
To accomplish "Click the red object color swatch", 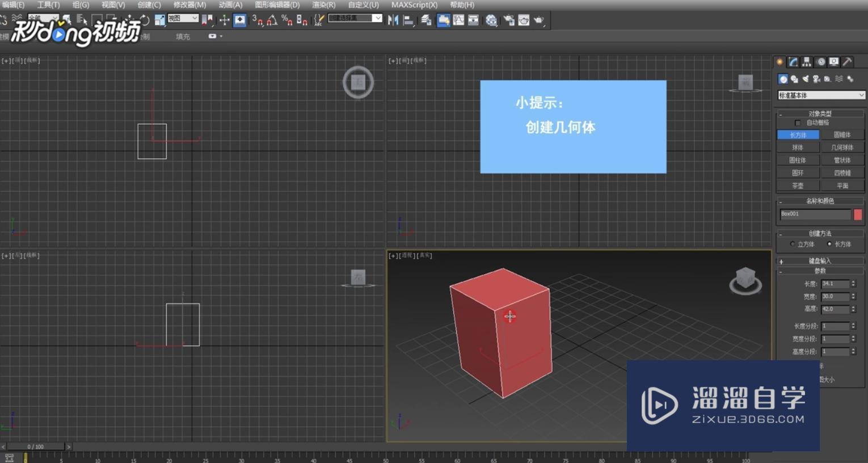I will pyautogui.click(x=858, y=214).
